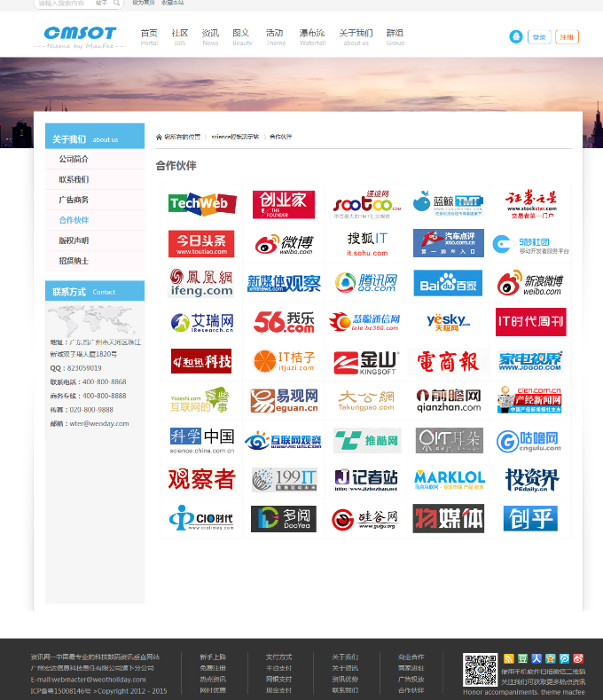Open the TechWeb partner logo
Screen dimensions: 603x700
tap(202, 204)
